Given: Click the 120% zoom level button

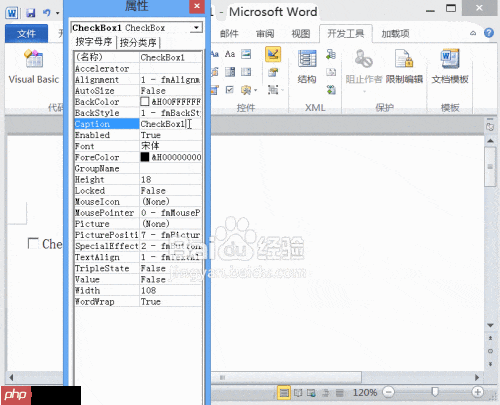Looking at the screenshot, I should [365, 392].
